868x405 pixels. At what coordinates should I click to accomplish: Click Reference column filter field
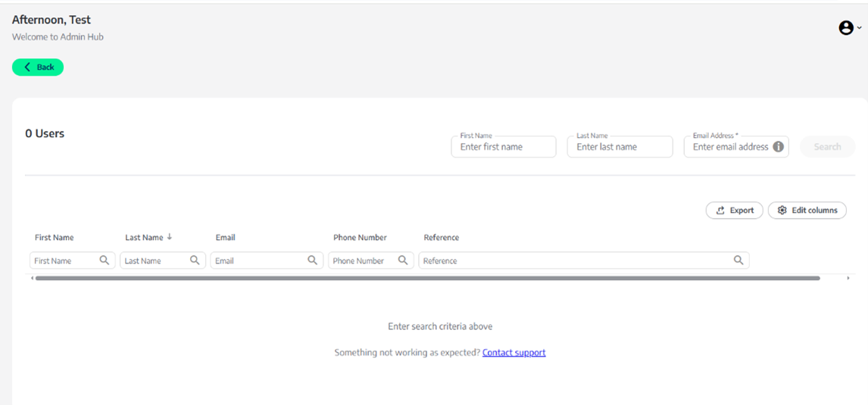[x=584, y=260]
